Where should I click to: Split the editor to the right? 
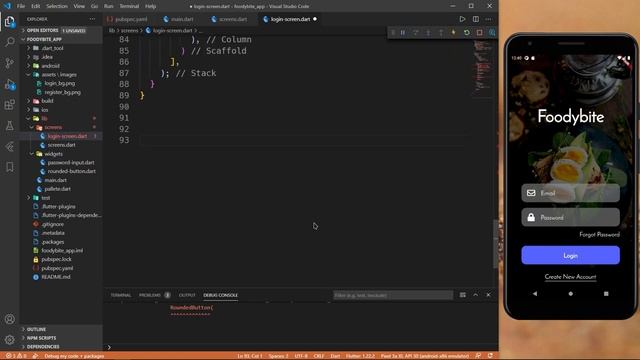476,19
